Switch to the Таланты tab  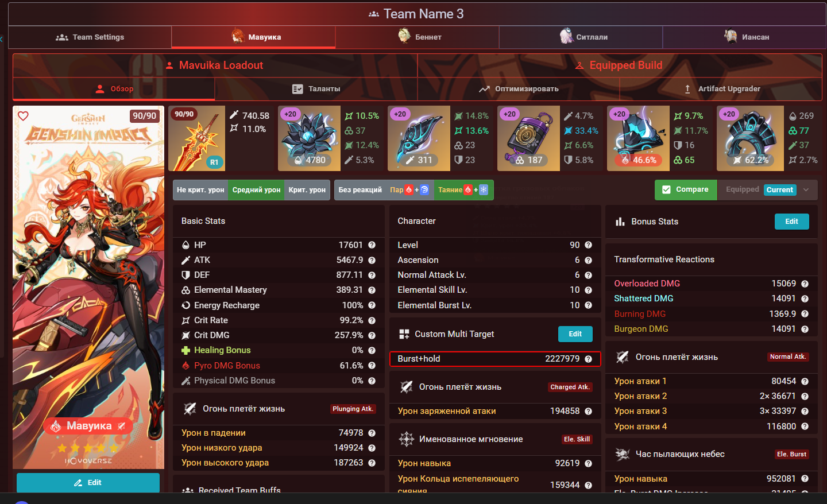coord(316,89)
